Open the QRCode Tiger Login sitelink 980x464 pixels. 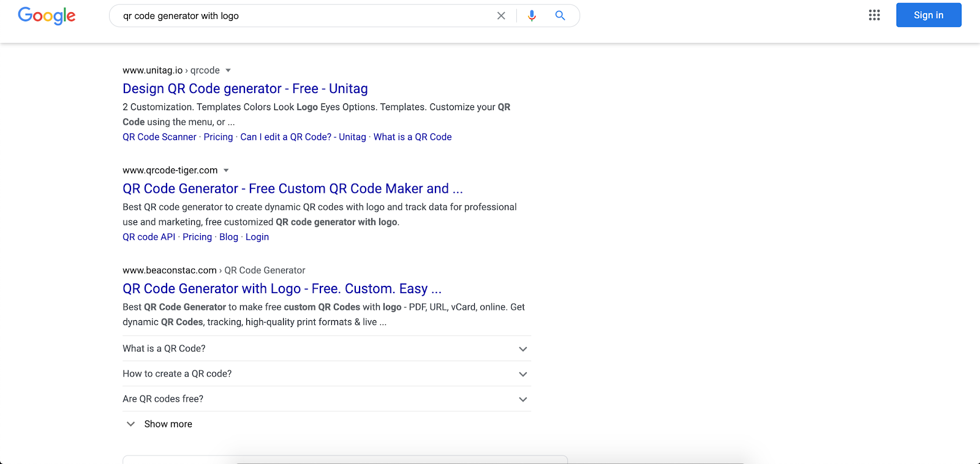[257, 237]
